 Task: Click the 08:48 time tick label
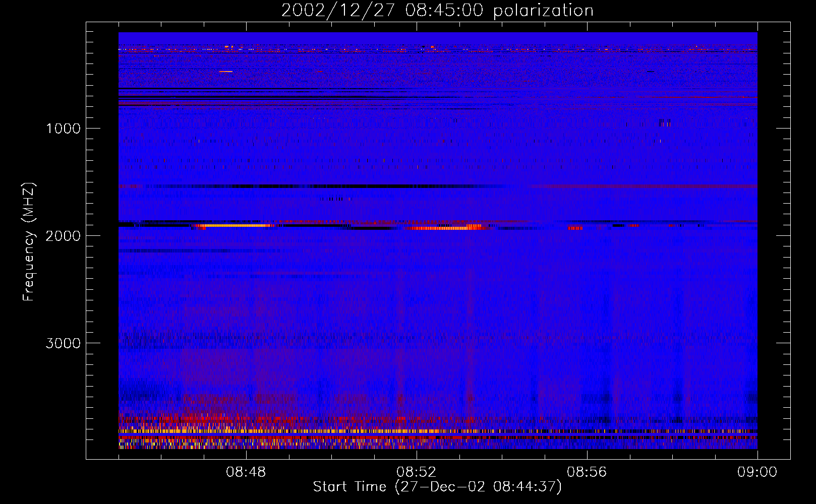point(246,472)
